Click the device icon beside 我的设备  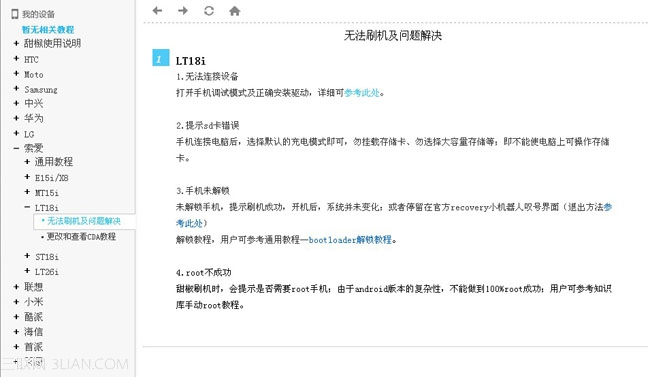tap(15, 14)
